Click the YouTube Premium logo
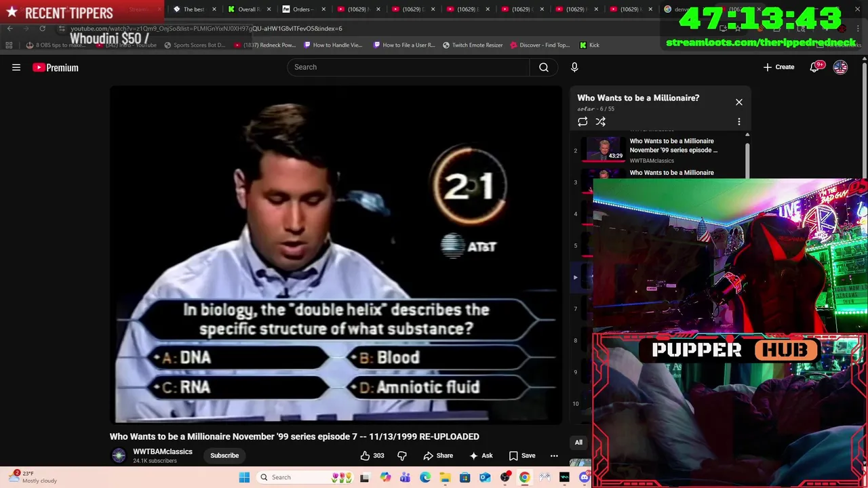The image size is (868, 488). click(56, 67)
